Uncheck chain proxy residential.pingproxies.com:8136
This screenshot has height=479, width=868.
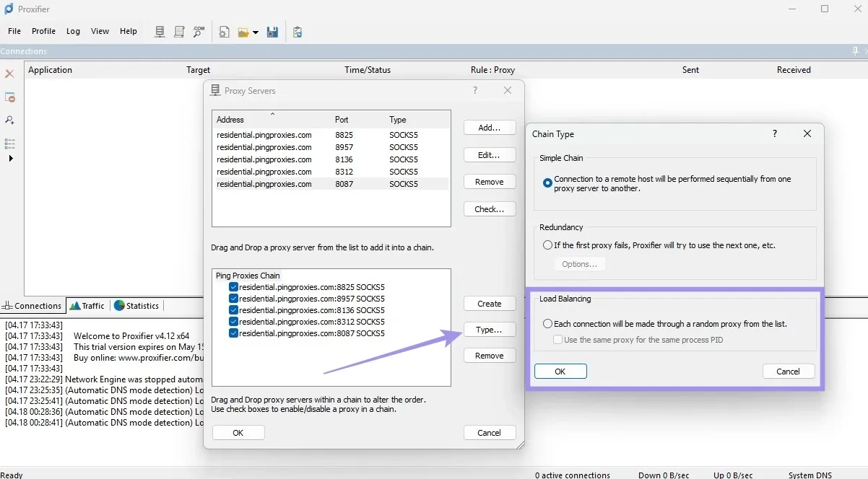pyautogui.click(x=233, y=309)
